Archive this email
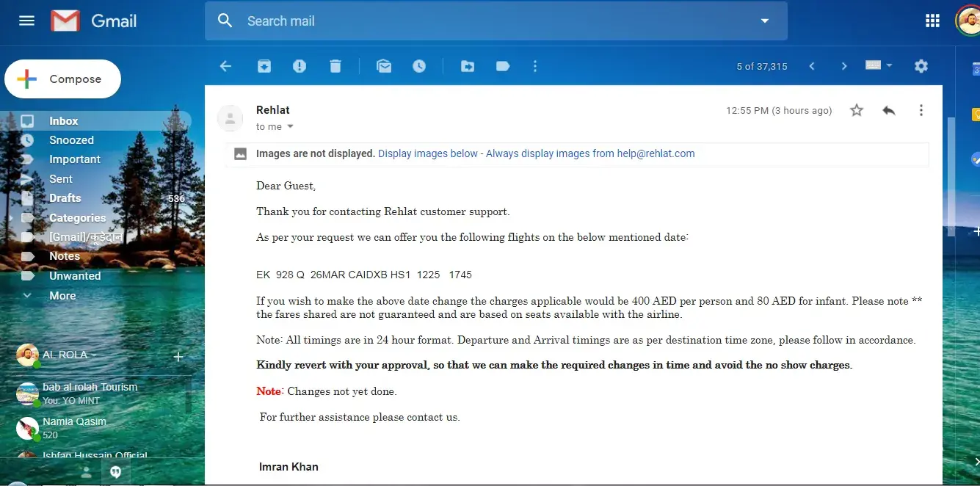 pyautogui.click(x=264, y=66)
